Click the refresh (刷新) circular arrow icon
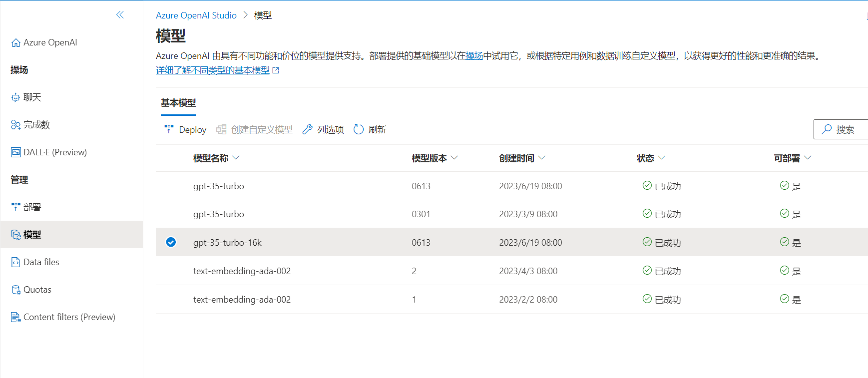868x378 pixels. coord(359,129)
